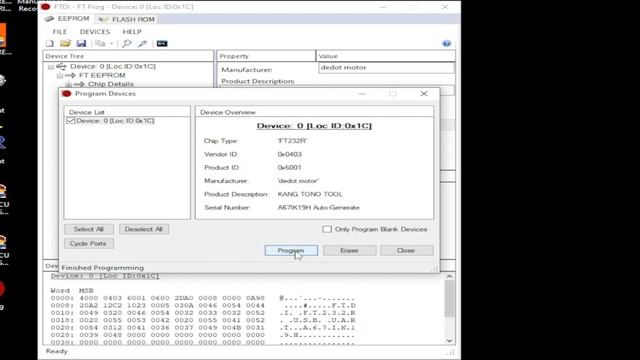Switch to the EEPROM tab

(x=67, y=19)
